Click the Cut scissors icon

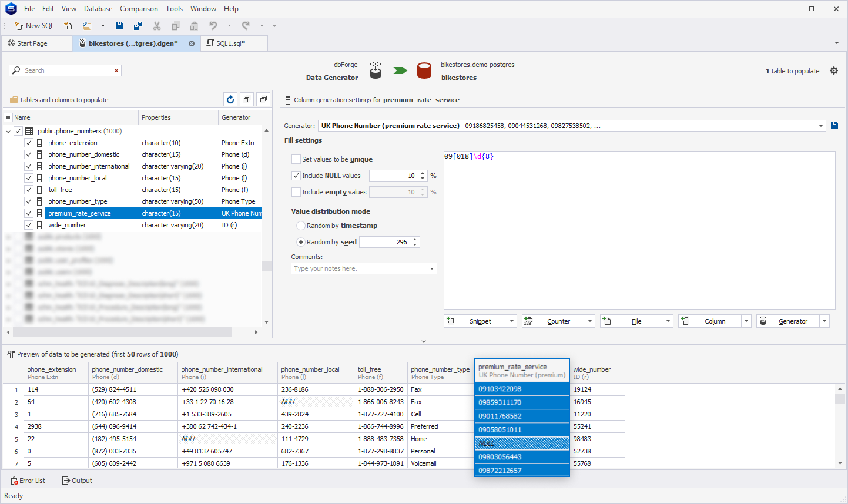click(x=157, y=26)
